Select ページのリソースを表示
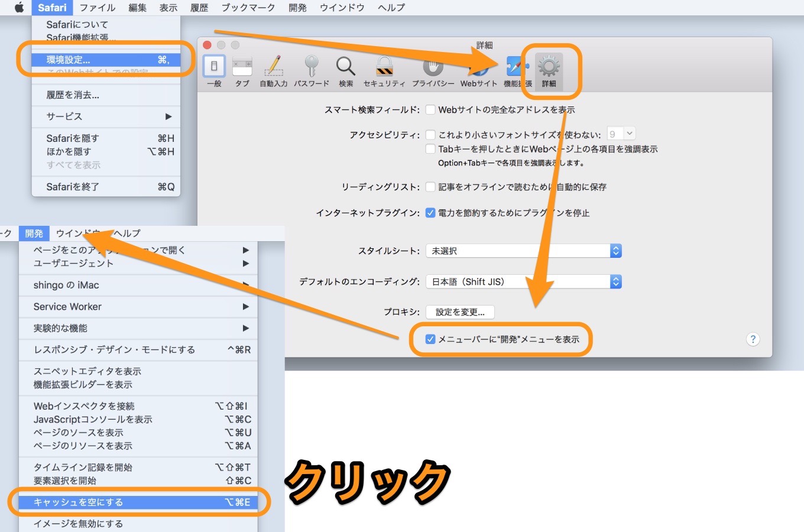Viewport: 804px width, 532px height. (x=138, y=446)
